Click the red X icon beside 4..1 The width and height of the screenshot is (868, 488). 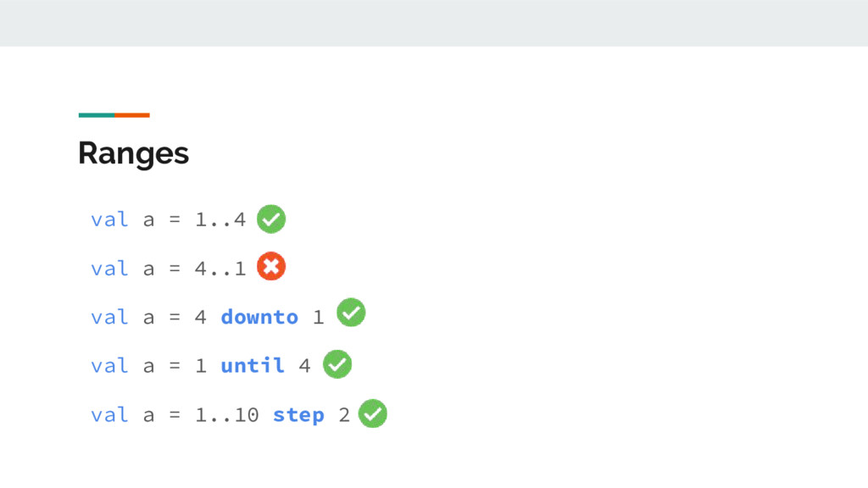coord(271,267)
